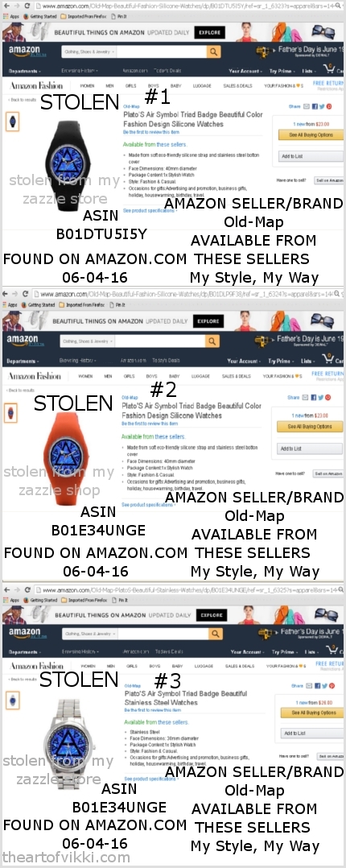Click the Amazon logo above the orange watch
This screenshot has height=868, width=346.
(23, 341)
